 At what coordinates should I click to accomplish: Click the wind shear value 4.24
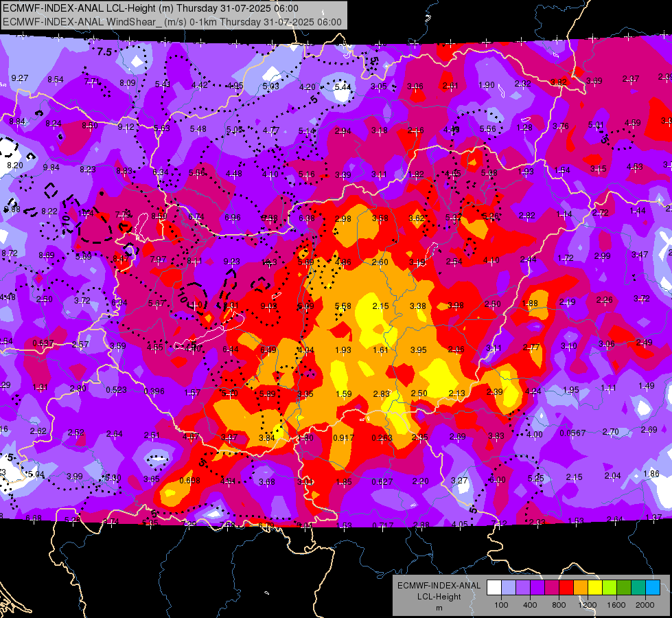click(x=533, y=391)
